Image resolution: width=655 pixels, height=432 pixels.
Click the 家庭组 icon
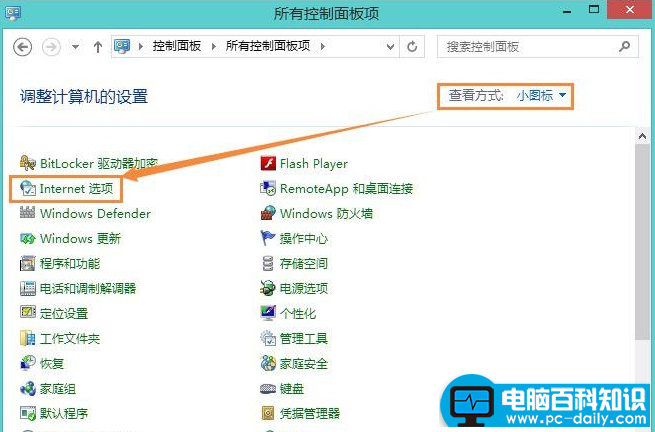point(28,389)
